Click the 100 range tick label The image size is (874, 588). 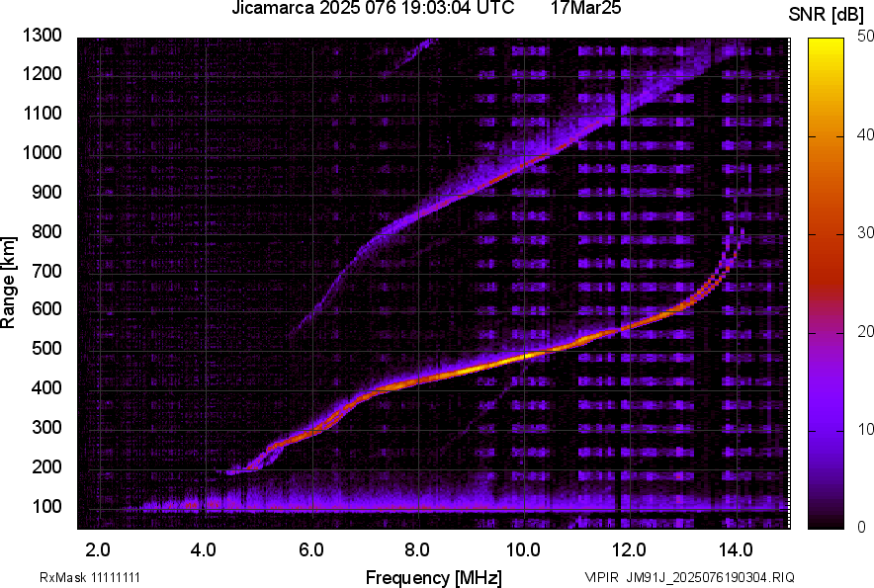(46, 507)
